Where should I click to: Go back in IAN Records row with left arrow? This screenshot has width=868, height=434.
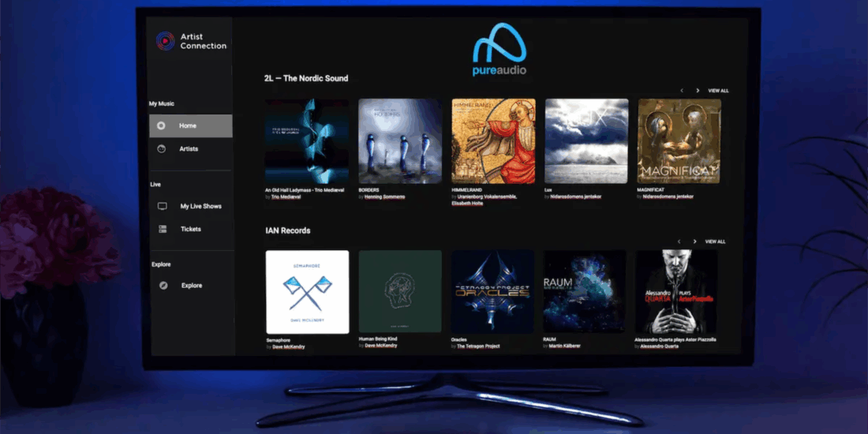tap(679, 241)
